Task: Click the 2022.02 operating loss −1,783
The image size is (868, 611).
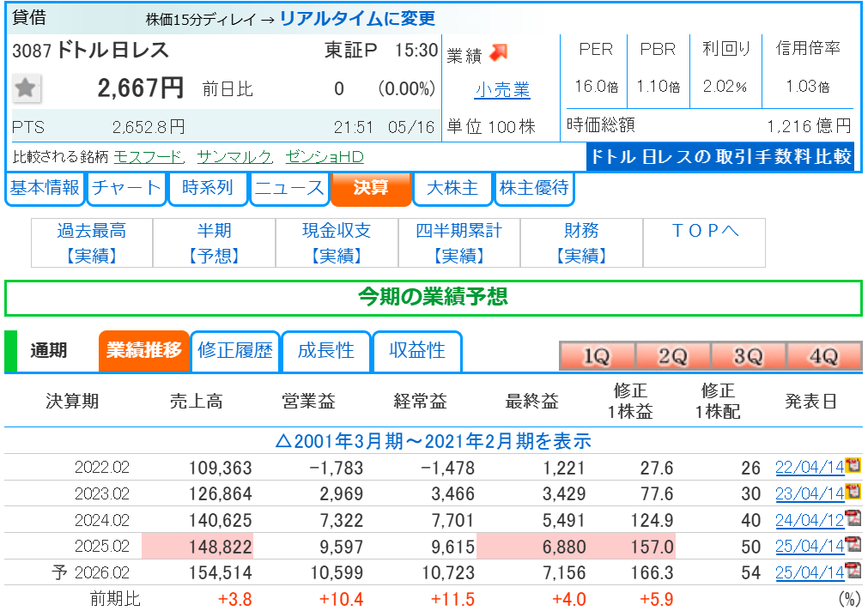Action: (x=337, y=469)
